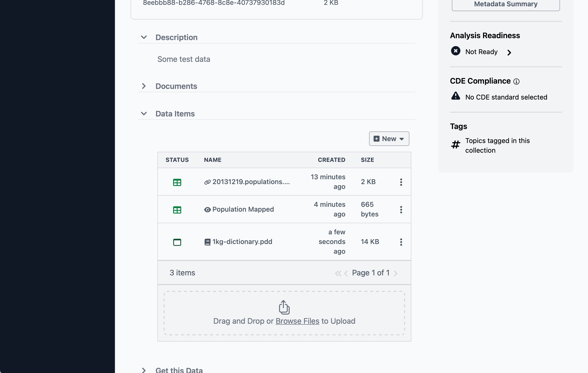Image resolution: width=588 pixels, height=373 pixels.
Task: Click table status icon for Population Mapped row
Action: 177,210
